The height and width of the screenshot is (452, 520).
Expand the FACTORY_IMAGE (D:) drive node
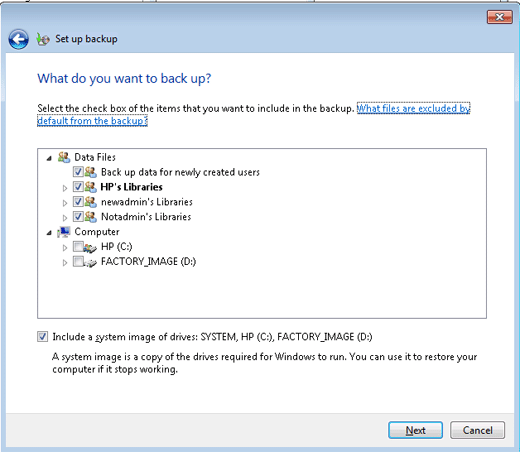click(65, 263)
